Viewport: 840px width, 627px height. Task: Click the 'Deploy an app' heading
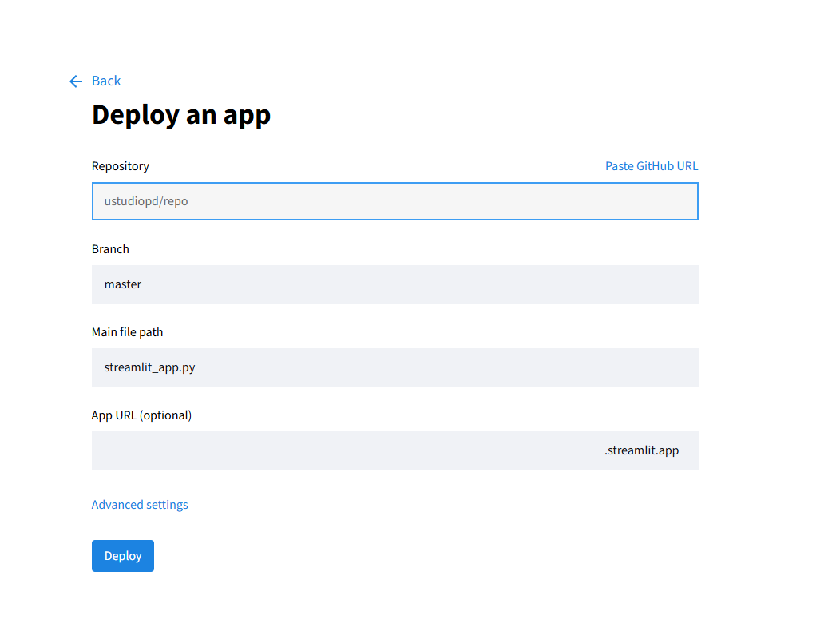point(181,115)
